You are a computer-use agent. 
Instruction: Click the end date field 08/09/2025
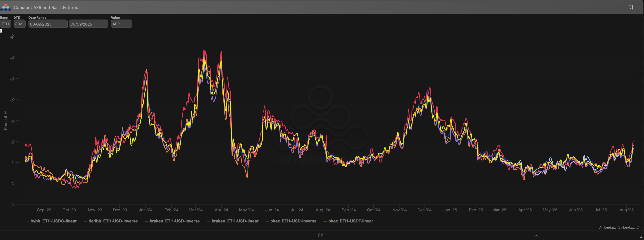[88, 24]
